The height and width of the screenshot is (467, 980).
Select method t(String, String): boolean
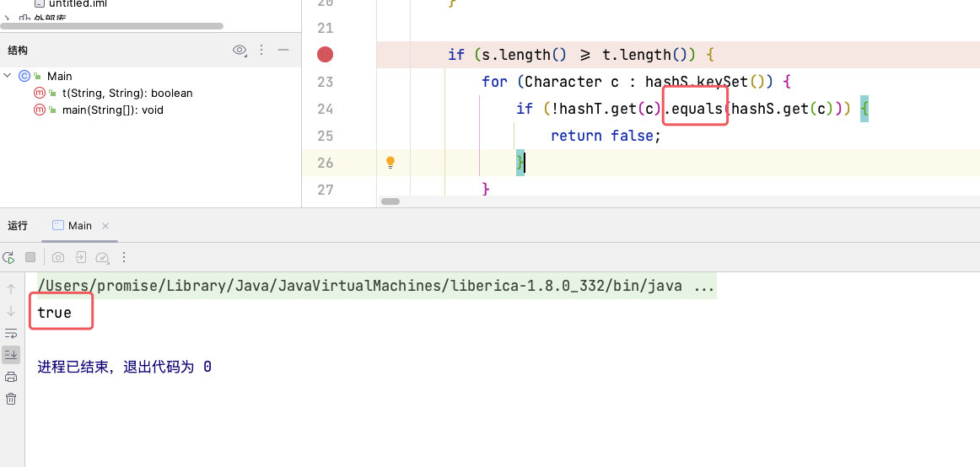pyautogui.click(x=127, y=93)
